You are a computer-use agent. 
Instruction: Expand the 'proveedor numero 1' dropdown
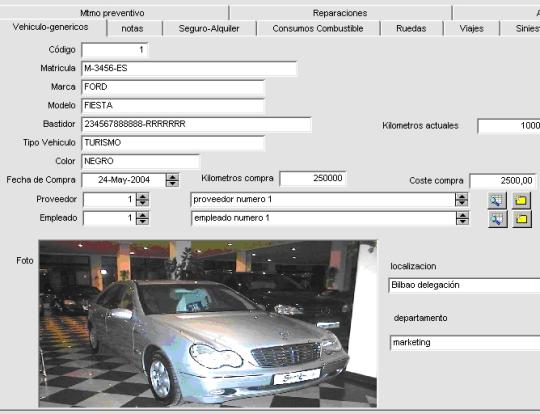pos(461,199)
